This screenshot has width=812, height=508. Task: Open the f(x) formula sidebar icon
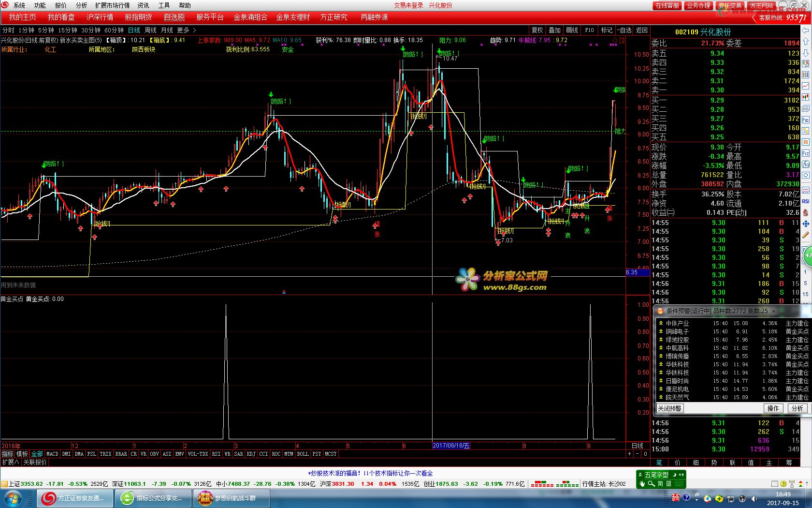click(806, 164)
